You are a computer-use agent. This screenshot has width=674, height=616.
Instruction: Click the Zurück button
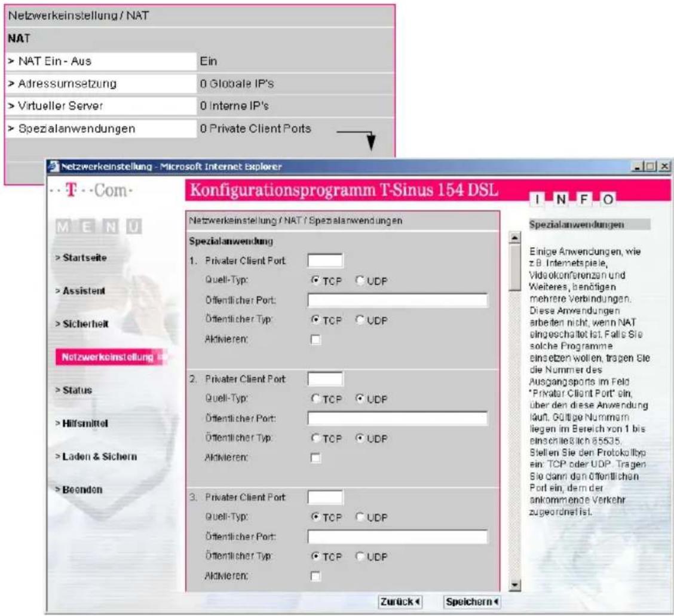[400, 602]
